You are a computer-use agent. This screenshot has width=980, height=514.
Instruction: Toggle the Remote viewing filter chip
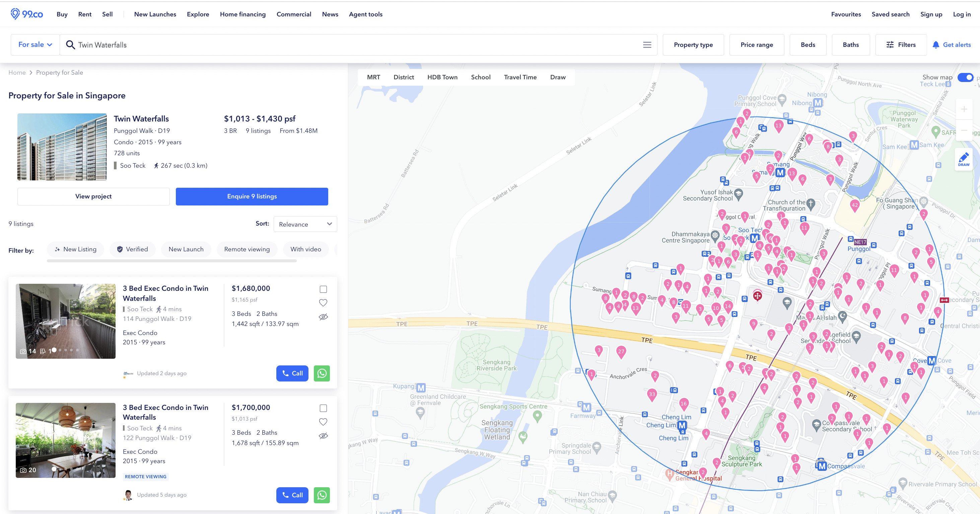(247, 249)
